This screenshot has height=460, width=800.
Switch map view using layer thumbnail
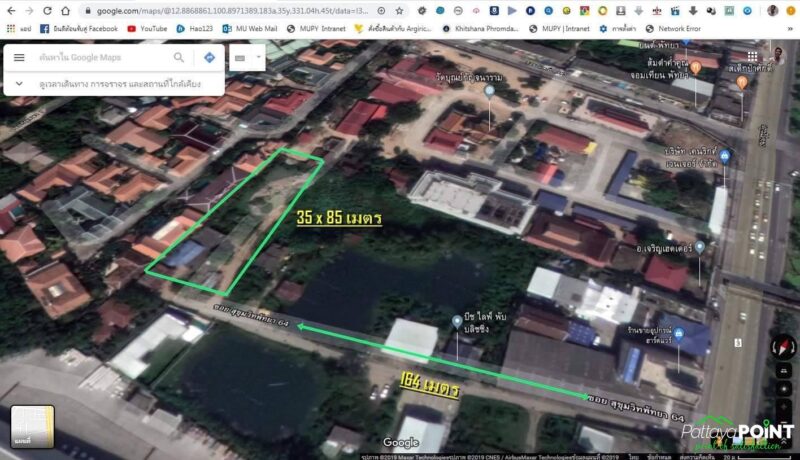pyautogui.click(x=32, y=426)
